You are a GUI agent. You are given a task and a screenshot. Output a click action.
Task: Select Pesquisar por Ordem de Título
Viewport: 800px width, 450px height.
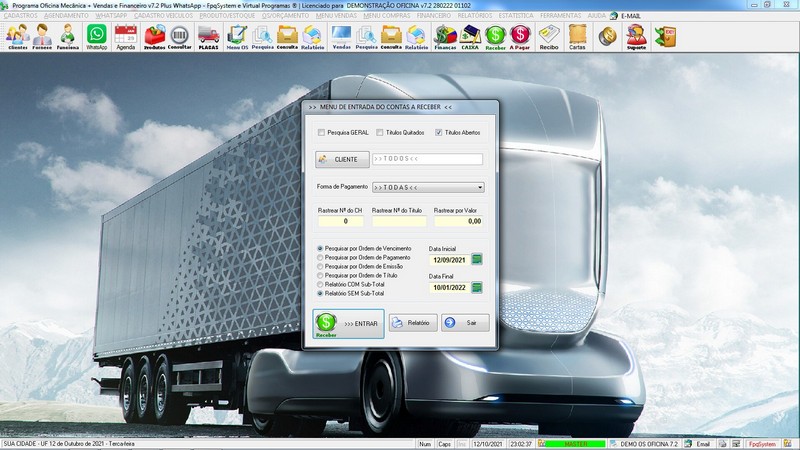320,276
